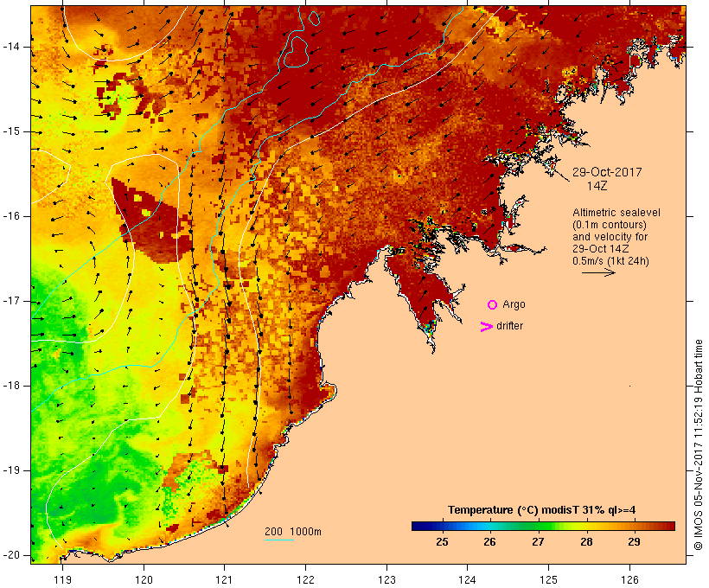Click the longitude axis label '123'
The height and width of the screenshot is (588, 709).
[x=386, y=579]
